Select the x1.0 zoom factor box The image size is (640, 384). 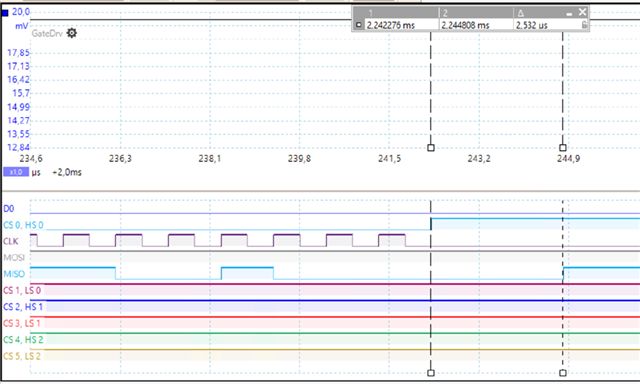click(x=16, y=172)
